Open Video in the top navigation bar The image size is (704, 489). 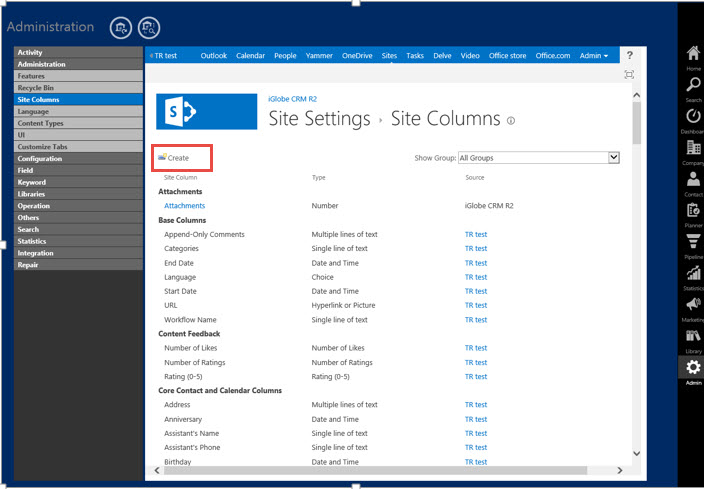470,56
